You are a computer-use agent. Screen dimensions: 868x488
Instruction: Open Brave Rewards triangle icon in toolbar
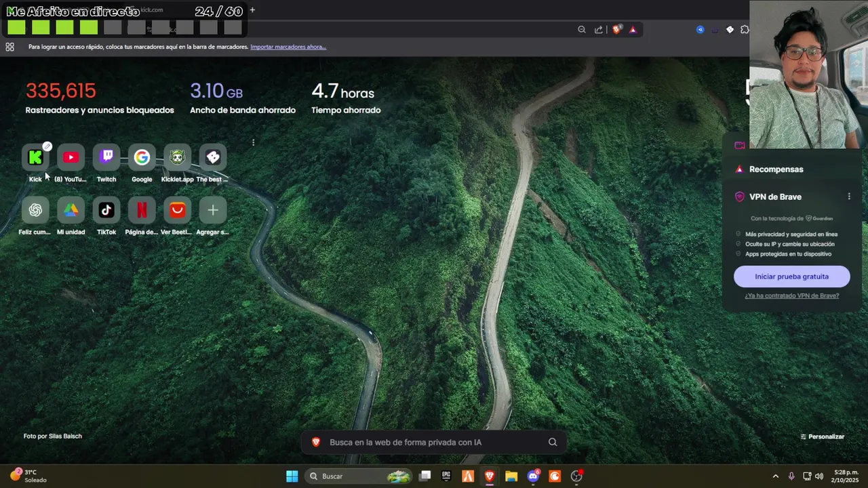coord(633,30)
